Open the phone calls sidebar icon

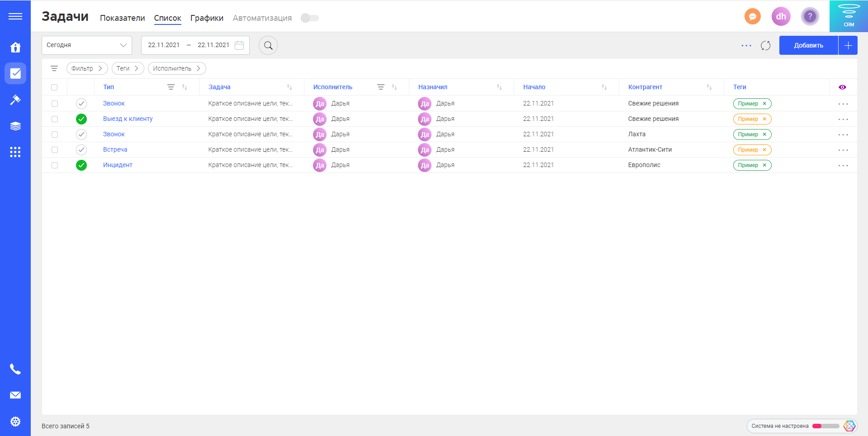15,369
